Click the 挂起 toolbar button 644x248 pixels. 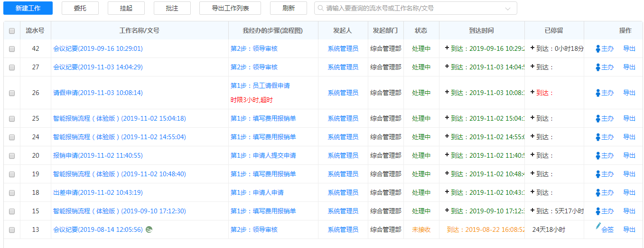tap(126, 8)
